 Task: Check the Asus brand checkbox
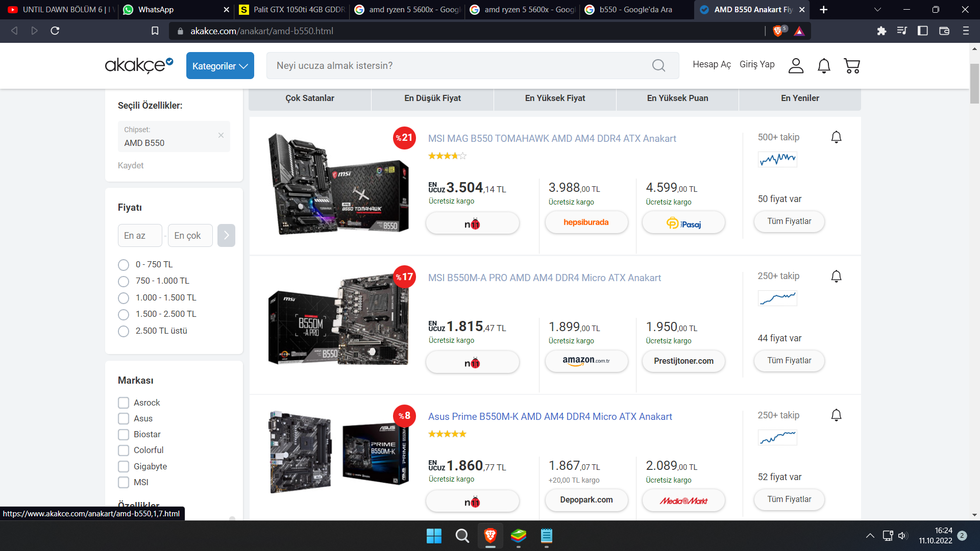click(124, 419)
